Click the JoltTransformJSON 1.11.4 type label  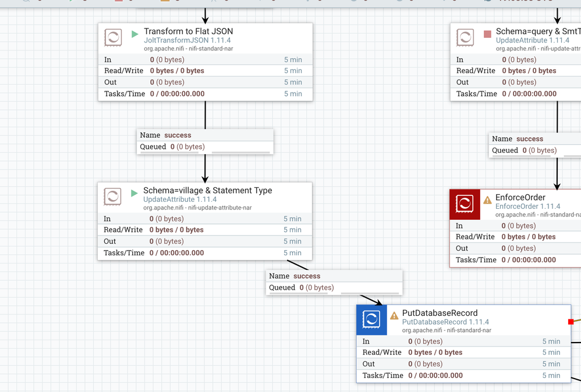tap(187, 40)
